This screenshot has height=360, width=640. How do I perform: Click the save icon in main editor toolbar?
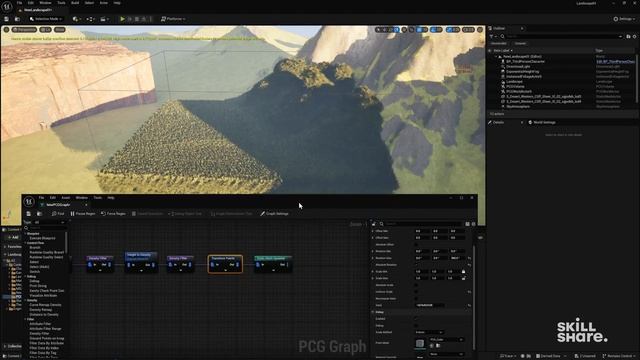click(x=7, y=19)
